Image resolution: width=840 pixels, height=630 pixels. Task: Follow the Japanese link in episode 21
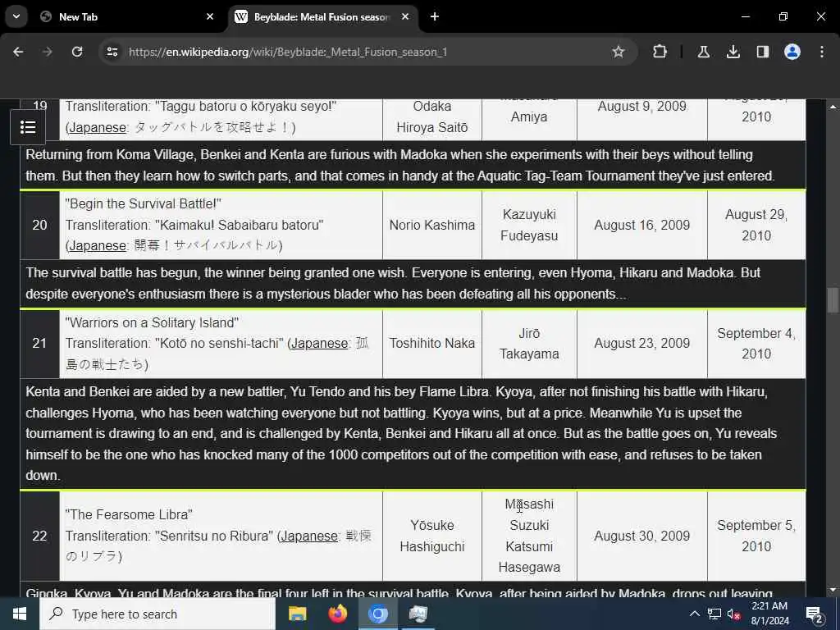[x=319, y=343]
